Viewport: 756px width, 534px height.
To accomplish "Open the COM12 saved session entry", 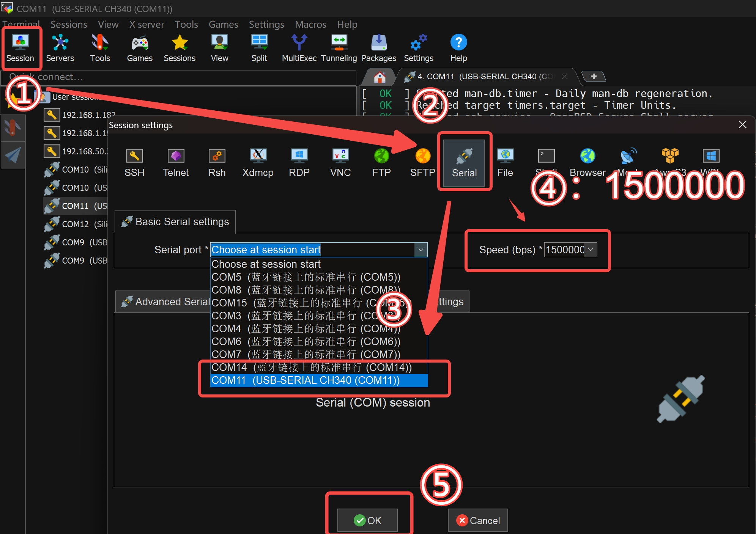I will [x=76, y=224].
